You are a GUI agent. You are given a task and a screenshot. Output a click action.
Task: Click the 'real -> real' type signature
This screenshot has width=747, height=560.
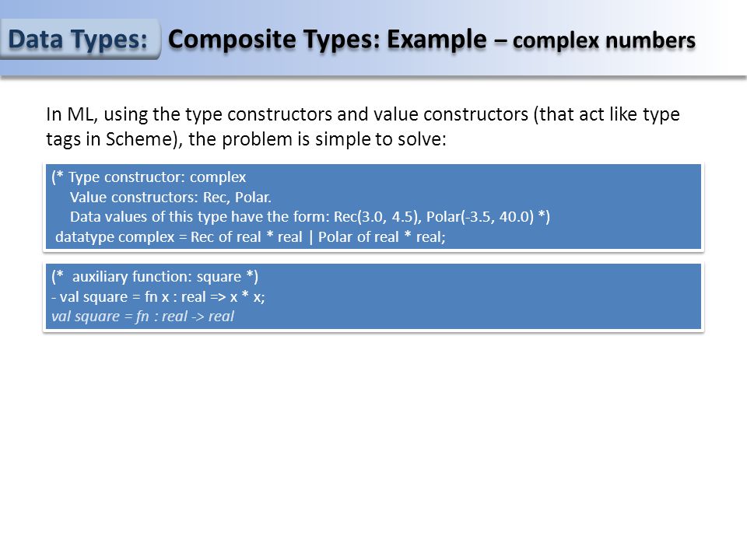[198, 317]
